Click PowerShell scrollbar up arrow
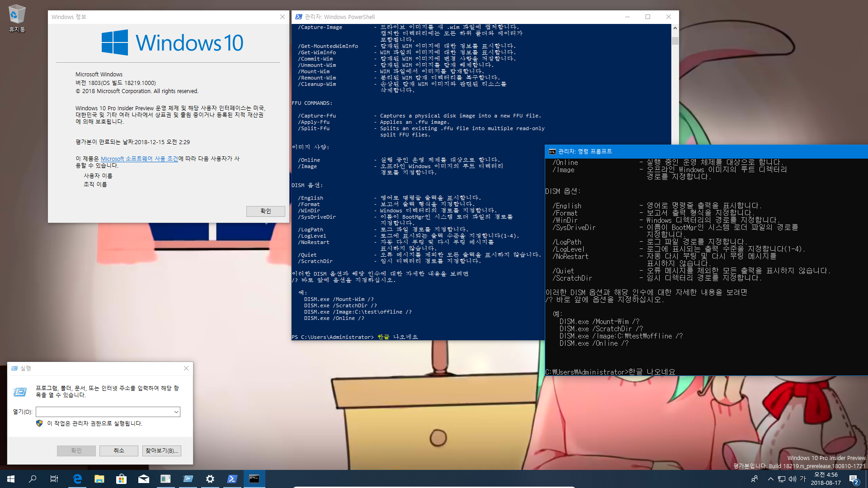The width and height of the screenshot is (868, 488). click(675, 28)
